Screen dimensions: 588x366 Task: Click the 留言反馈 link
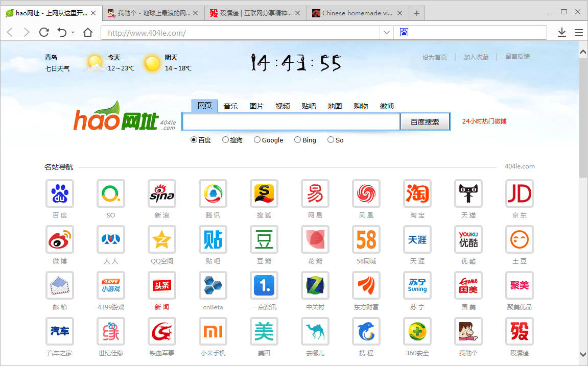click(x=517, y=57)
